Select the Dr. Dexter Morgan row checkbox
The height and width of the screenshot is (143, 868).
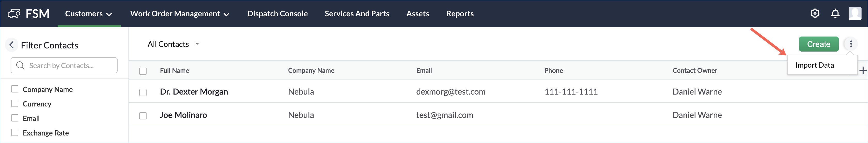[143, 92]
